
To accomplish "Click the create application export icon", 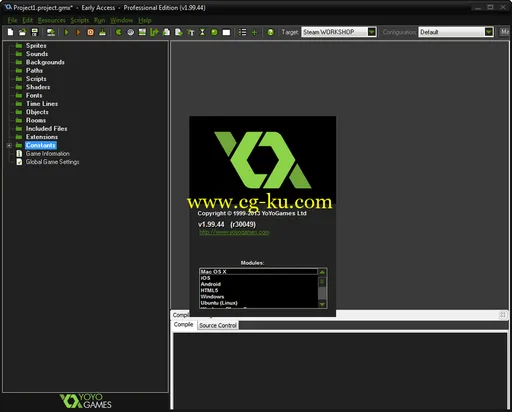I will 51,32.
